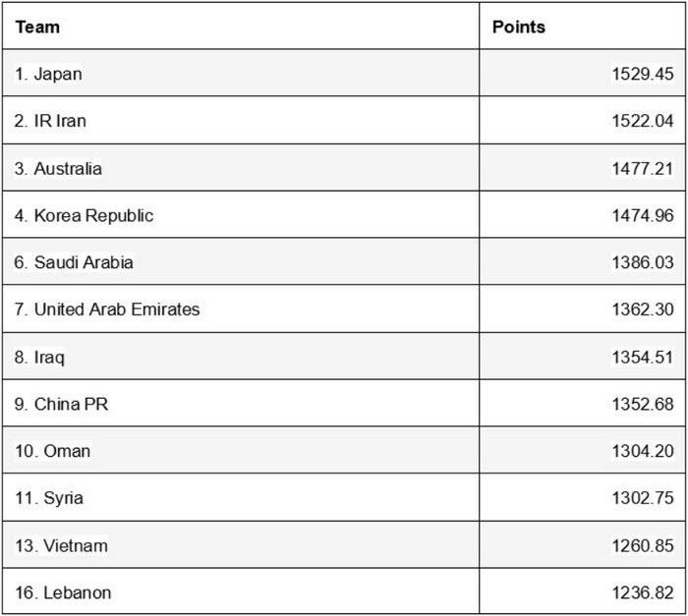
Task: Click the 1477.21 points value
Action: (x=643, y=168)
